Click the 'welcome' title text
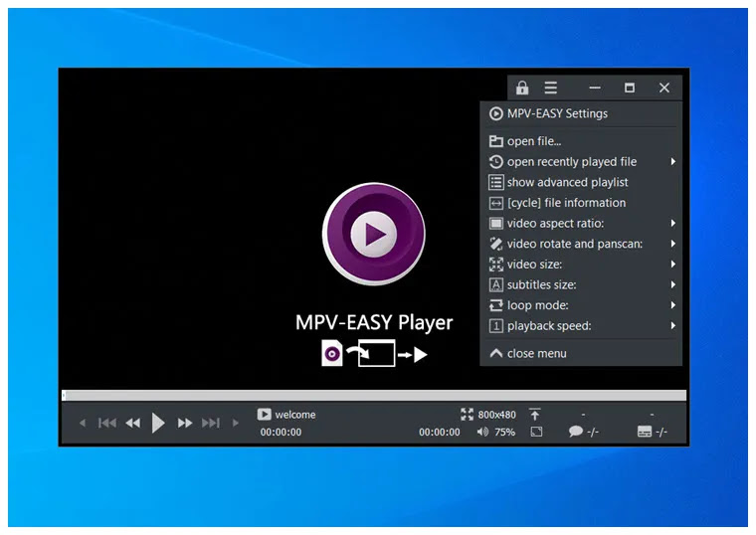756x535 pixels. tap(295, 415)
